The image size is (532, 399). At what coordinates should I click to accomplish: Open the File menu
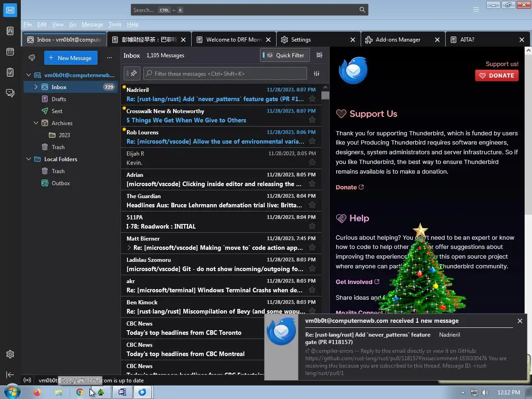point(28,24)
